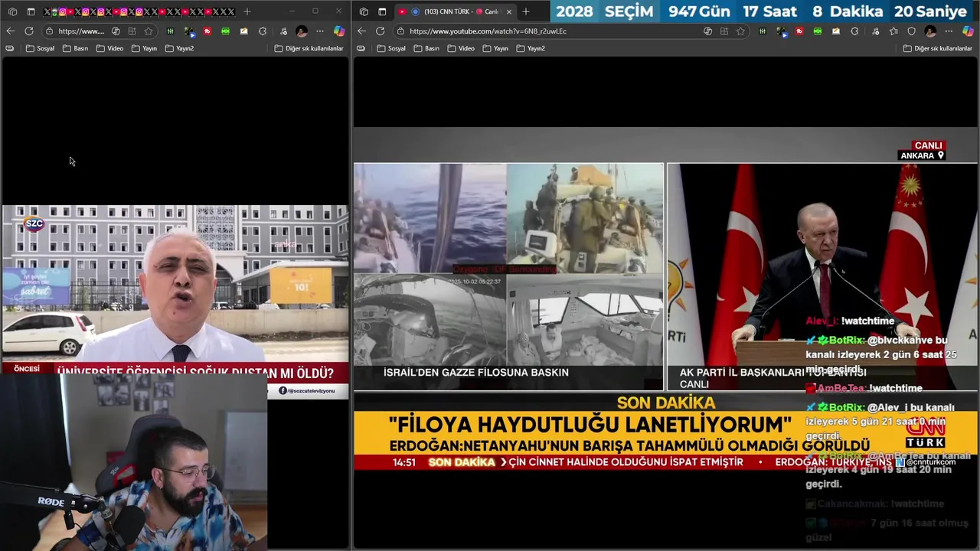The height and width of the screenshot is (551, 980).
Task: Go back in the left browser window
Action: [x=11, y=31]
